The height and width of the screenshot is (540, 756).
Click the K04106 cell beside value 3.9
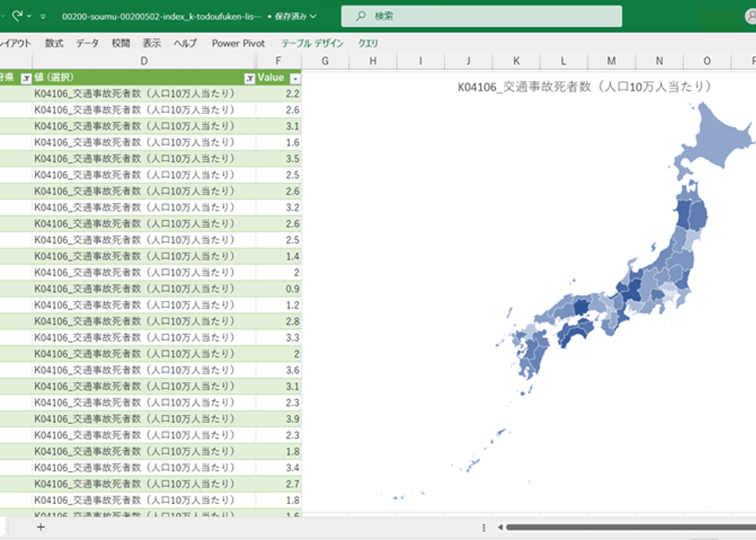[x=144, y=419]
